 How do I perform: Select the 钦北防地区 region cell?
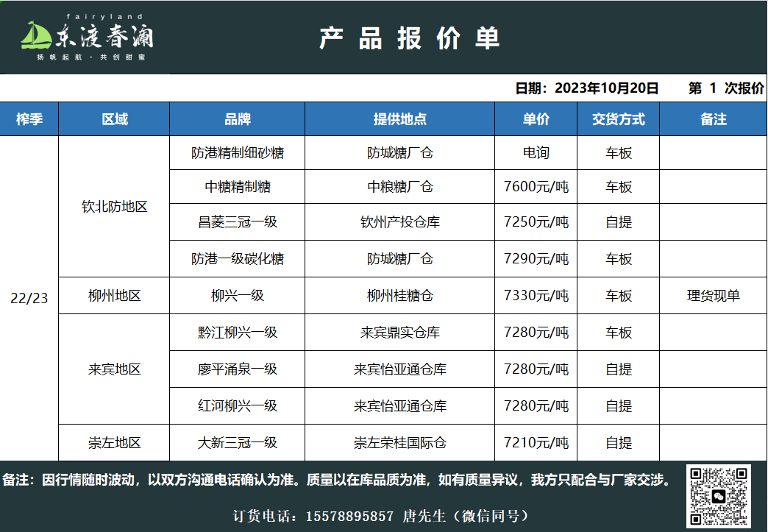(x=114, y=207)
